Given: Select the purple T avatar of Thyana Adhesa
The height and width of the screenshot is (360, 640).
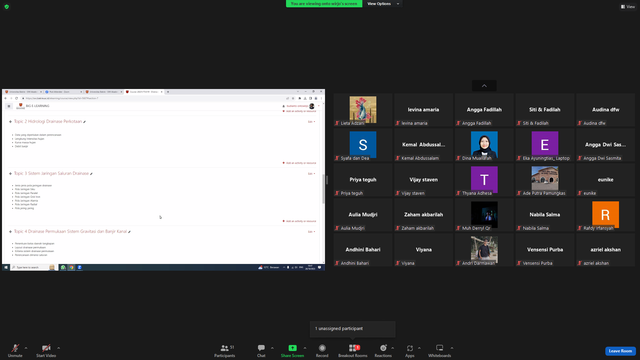Looking at the screenshot, I should point(484,179).
